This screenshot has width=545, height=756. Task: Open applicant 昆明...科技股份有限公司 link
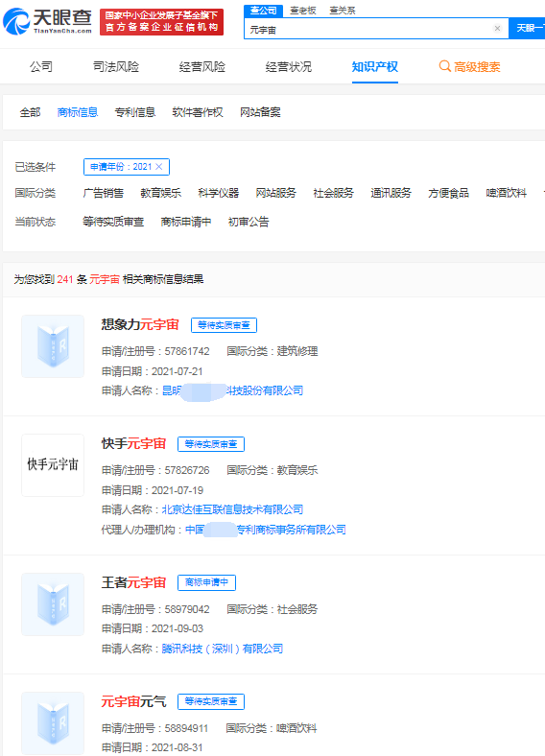coord(232,390)
